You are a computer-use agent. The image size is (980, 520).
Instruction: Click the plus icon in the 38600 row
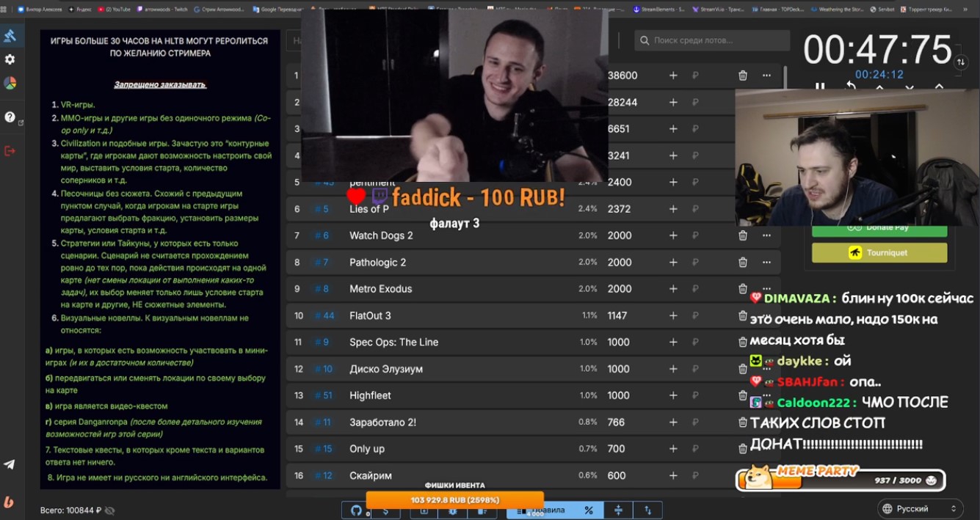coord(673,76)
